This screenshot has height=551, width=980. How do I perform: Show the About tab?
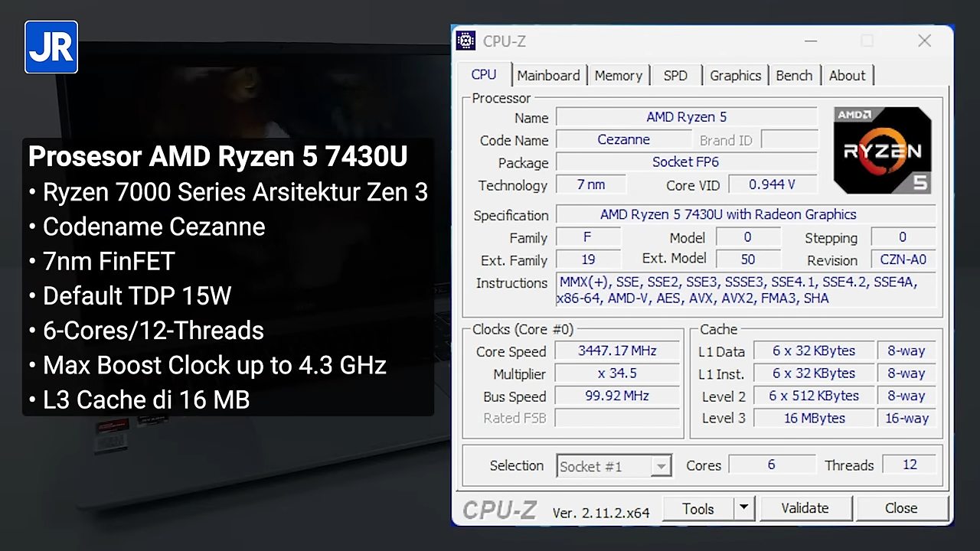[847, 76]
